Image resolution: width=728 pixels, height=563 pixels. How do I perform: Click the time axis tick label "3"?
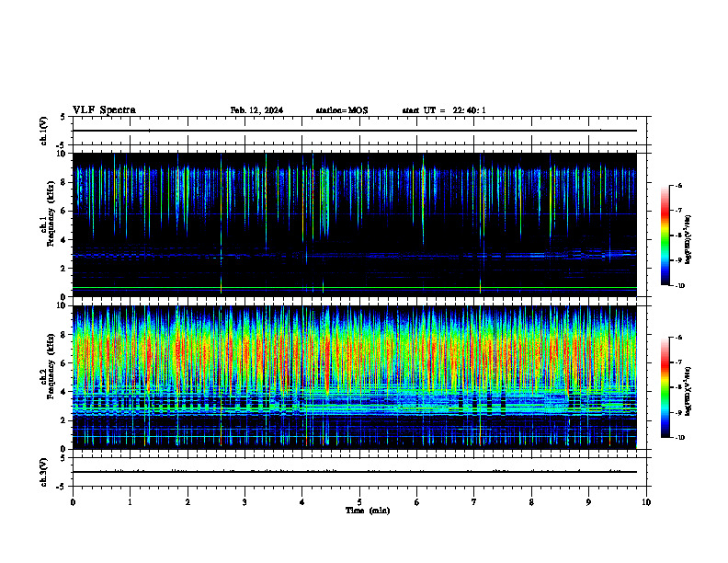(x=245, y=502)
